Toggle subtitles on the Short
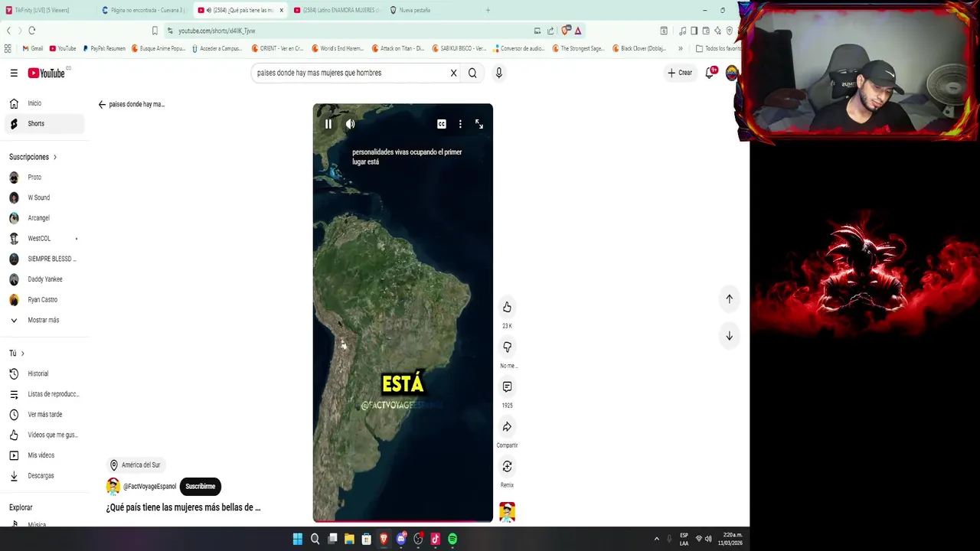 point(442,124)
